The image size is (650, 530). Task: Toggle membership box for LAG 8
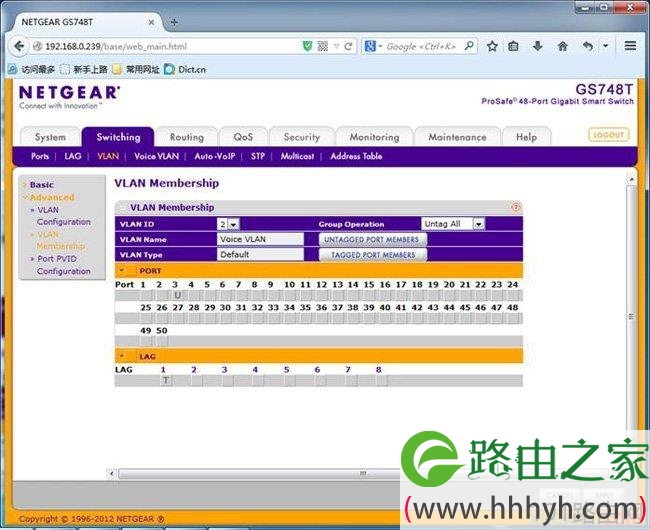point(382,380)
